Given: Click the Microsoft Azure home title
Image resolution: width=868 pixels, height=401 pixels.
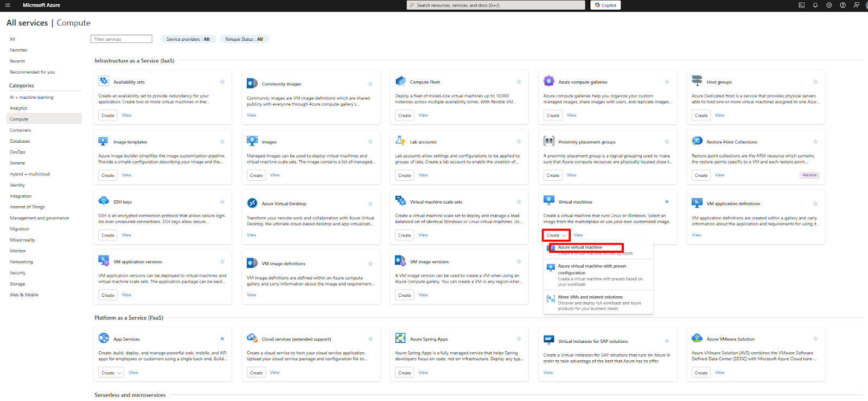Looking at the screenshot, I should (41, 5).
